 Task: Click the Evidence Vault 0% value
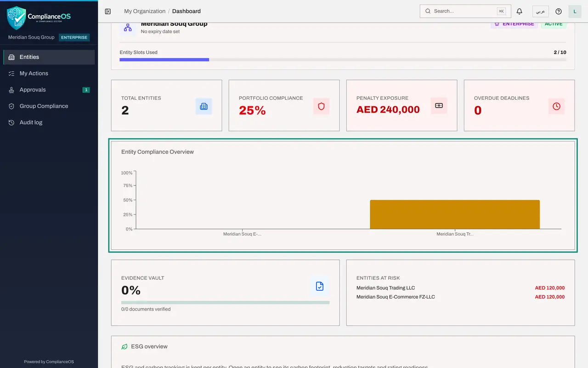131,290
